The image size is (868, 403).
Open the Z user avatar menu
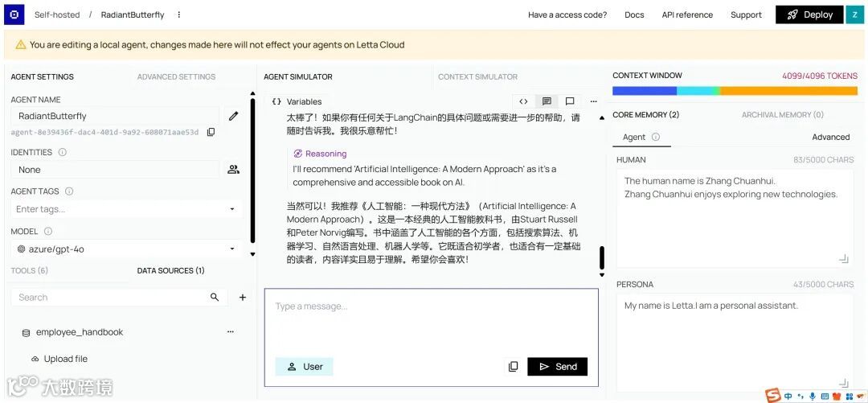tap(854, 15)
